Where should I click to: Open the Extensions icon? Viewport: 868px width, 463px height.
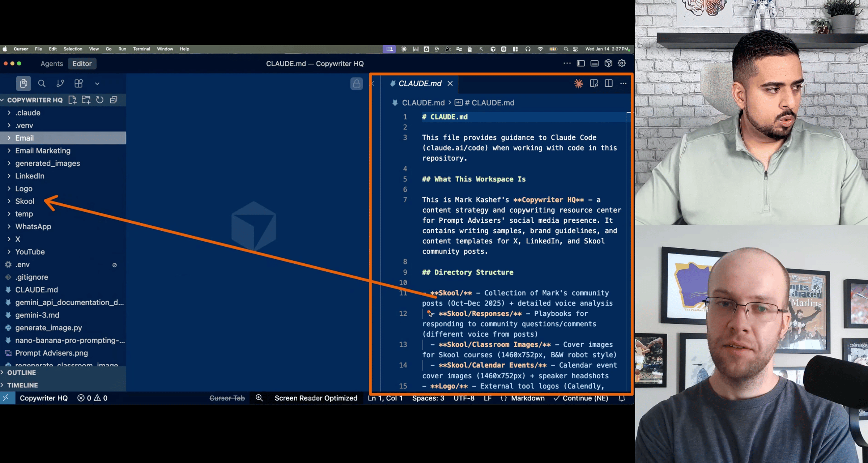(78, 84)
